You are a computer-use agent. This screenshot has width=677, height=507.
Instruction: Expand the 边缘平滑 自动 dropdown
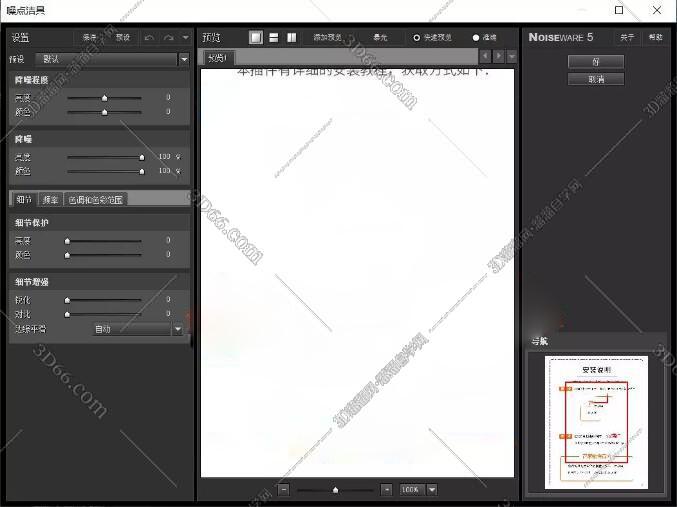(x=178, y=328)
